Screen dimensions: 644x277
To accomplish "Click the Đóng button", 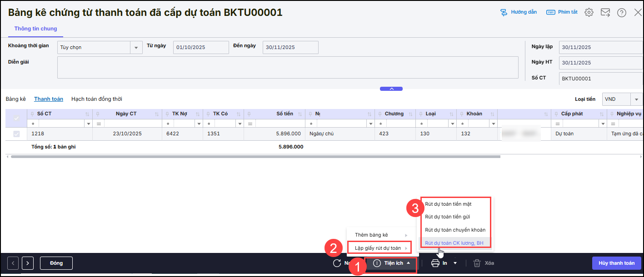I will click(56, 263).
